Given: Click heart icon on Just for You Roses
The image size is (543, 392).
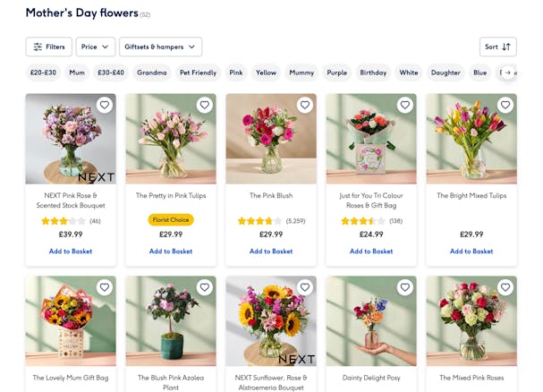Looking at the screenshot, I should tap(405, 106).
